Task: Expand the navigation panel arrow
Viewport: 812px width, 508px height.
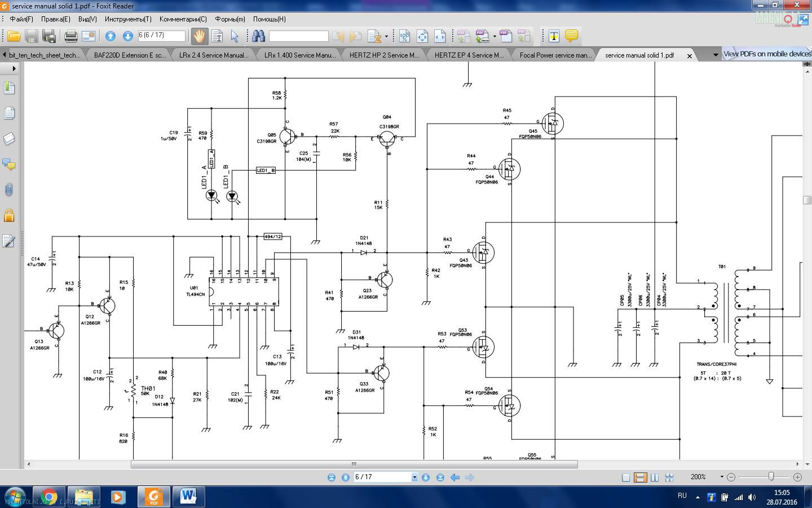Action: [14, 68]
